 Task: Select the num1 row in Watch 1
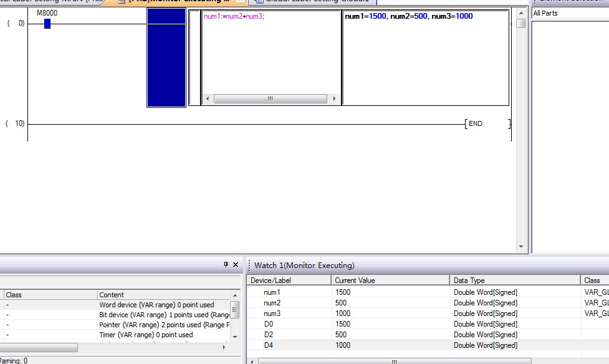coord(272,292)
